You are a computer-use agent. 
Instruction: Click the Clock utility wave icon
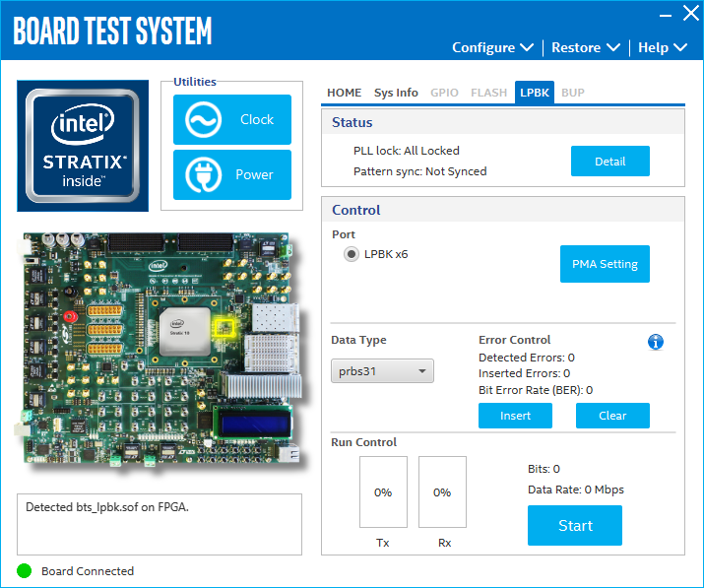click(x=202, y=120)
